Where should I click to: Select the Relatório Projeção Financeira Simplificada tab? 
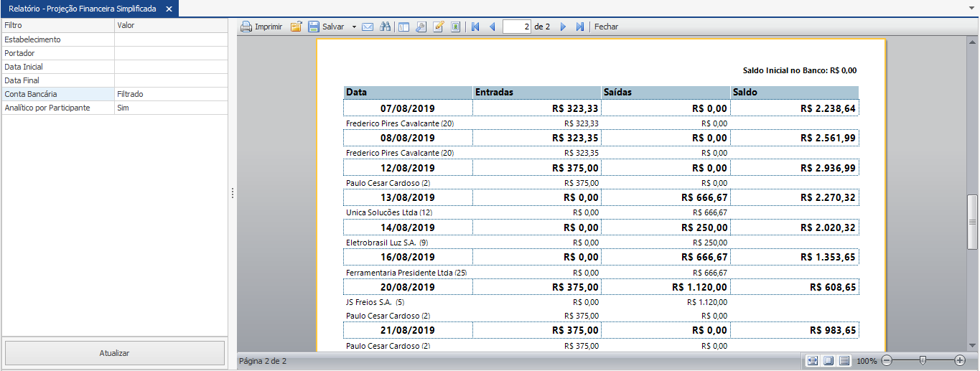tap(82, 9)
